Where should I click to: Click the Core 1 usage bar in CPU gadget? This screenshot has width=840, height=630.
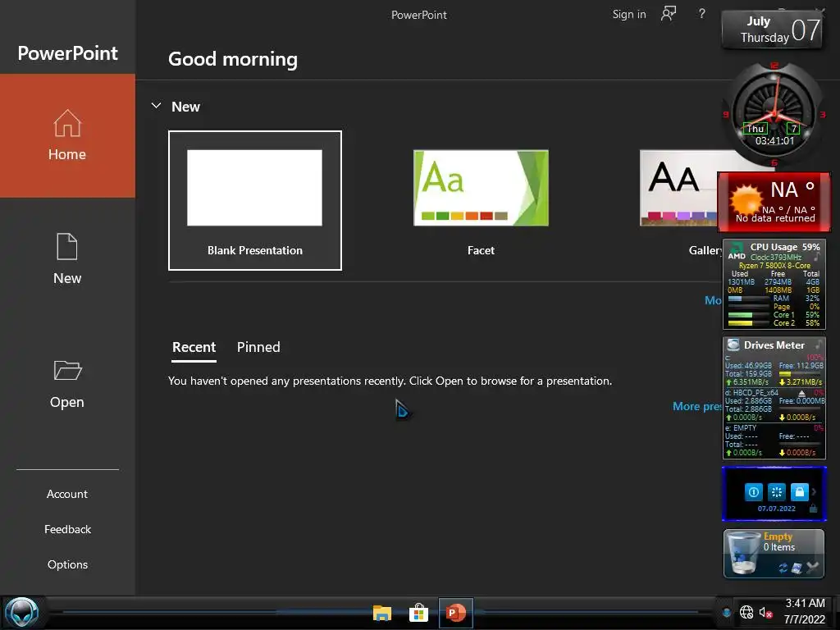coord(747,315)
